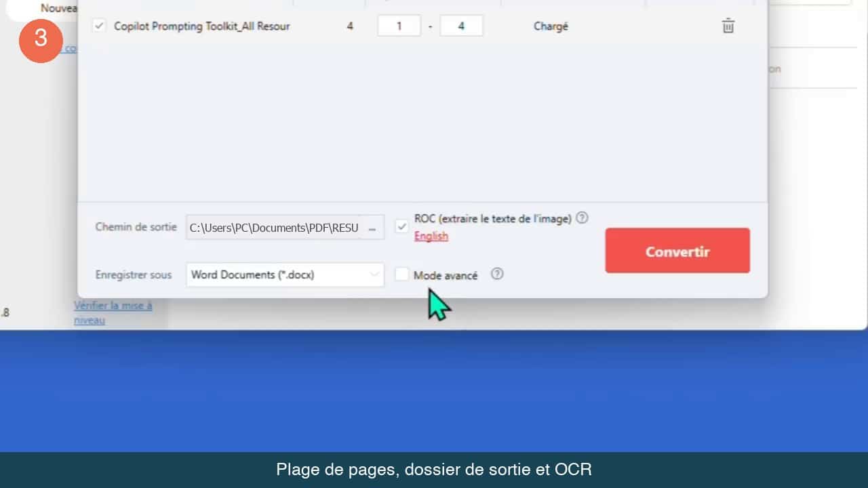Open help icon beside Mode avancé

pyautogui.click(x=497, y=274)
